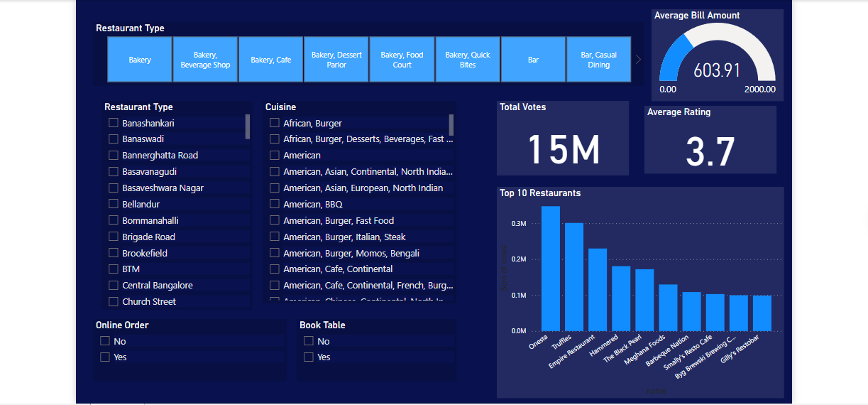Click the slicer's right scroll arrow
Image resolution: width=868 pixels, height=405 pixels.
(x=638, y=60)
